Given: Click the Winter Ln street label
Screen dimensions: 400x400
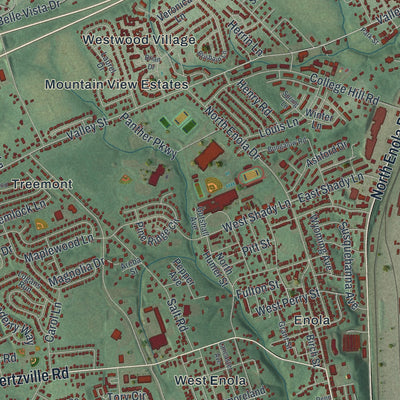Looking at the screenshot, I should coord(319,119).
